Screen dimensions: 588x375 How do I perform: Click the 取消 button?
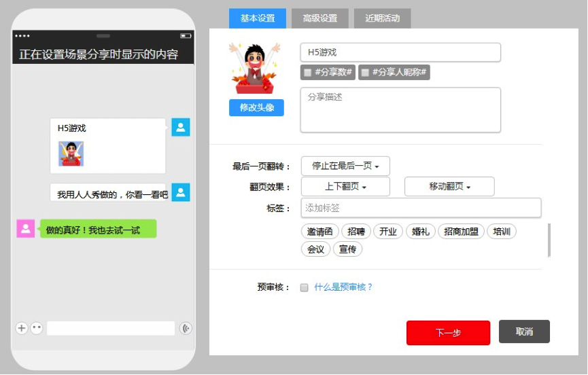point(524,332)
